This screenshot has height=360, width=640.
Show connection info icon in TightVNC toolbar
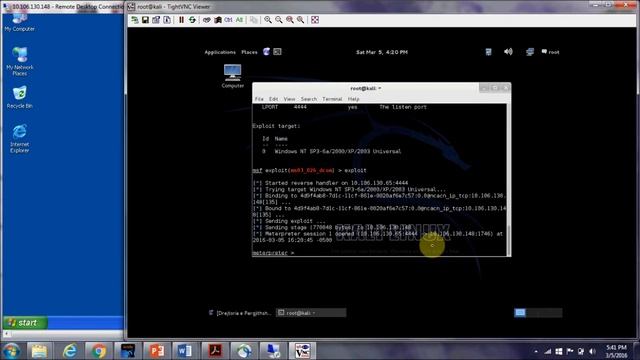click(167, 20)
